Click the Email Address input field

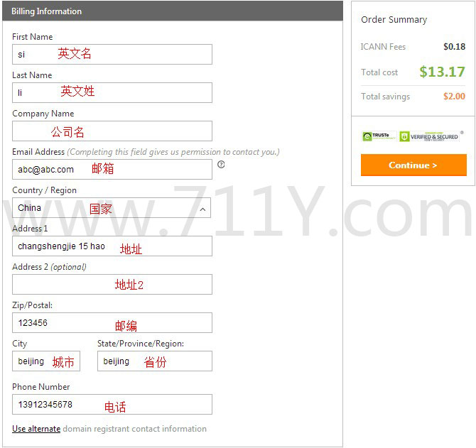(x=112, y=170)
